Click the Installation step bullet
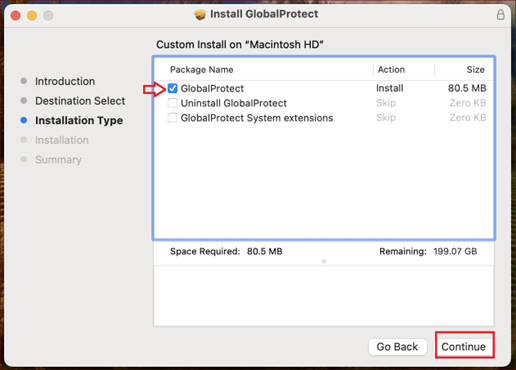 [24, 140]
